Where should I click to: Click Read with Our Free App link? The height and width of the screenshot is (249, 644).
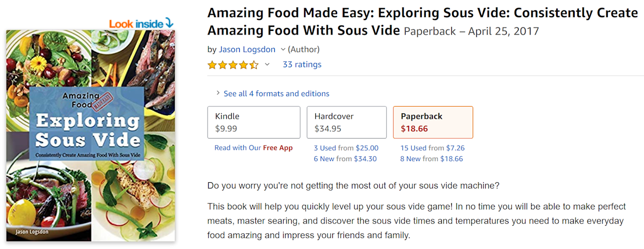254,148
